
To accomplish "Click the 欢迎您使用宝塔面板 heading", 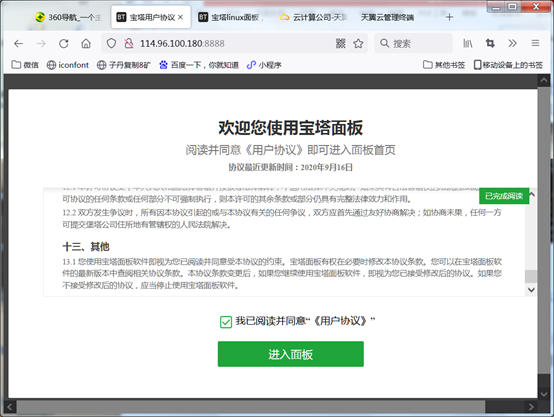I will (290, 128).
